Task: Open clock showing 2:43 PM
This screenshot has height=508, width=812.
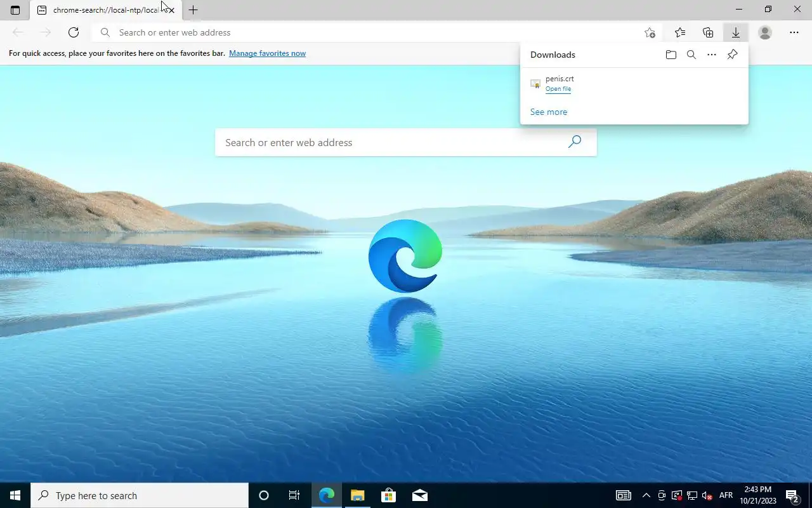Action: (758, 495)
